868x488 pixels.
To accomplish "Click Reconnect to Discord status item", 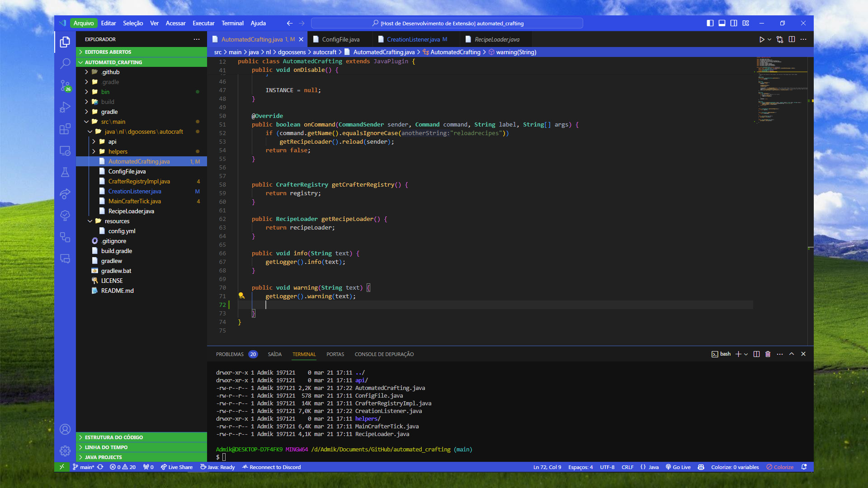I will click(271, 467).
